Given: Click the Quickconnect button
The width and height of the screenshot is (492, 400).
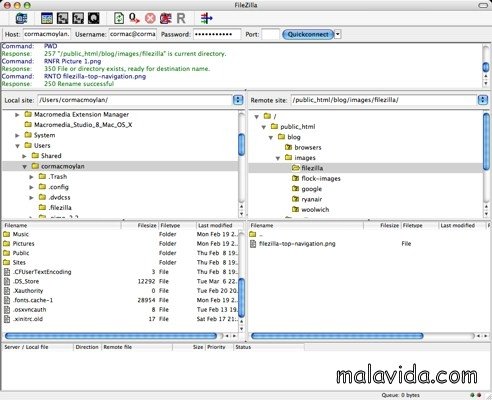Looking at the screenshot, I should [308, 34].
